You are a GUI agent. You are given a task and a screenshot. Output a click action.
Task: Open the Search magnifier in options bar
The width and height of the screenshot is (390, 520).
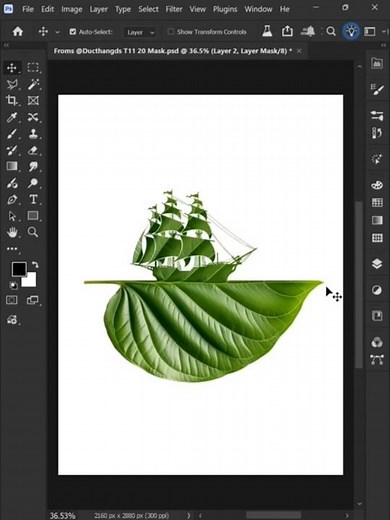pos(331,32)
